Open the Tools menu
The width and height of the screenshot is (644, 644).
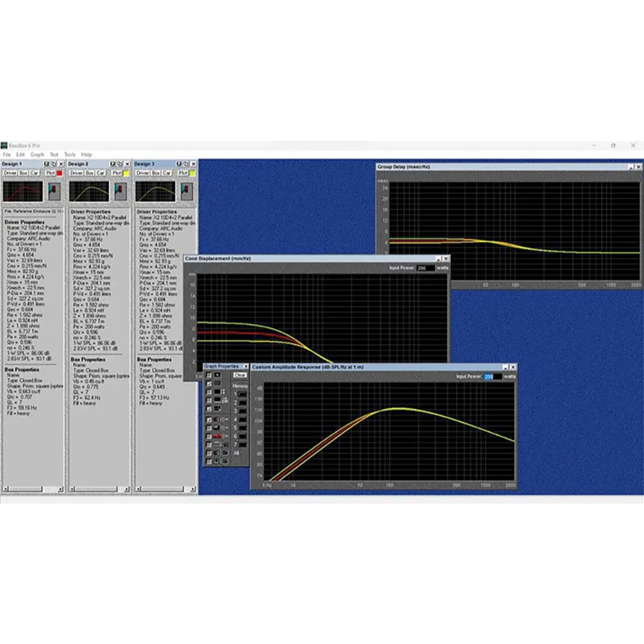70,155
